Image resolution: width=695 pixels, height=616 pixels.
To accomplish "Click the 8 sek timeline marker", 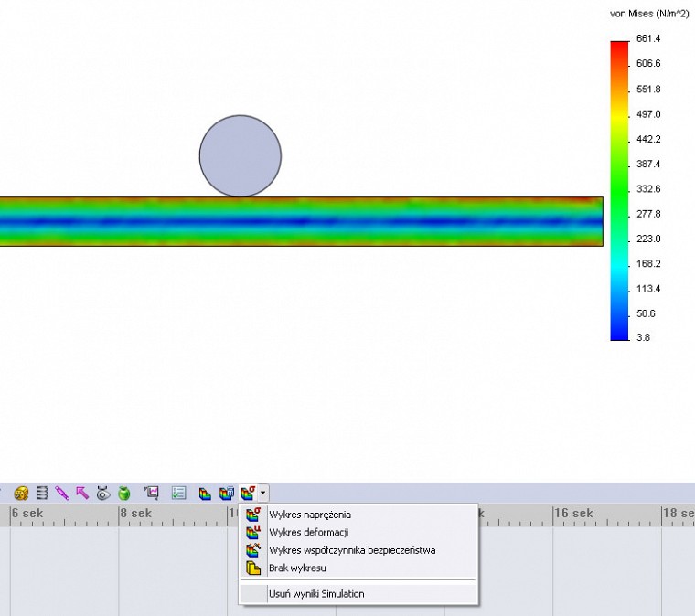I will [x=136, y=514].
